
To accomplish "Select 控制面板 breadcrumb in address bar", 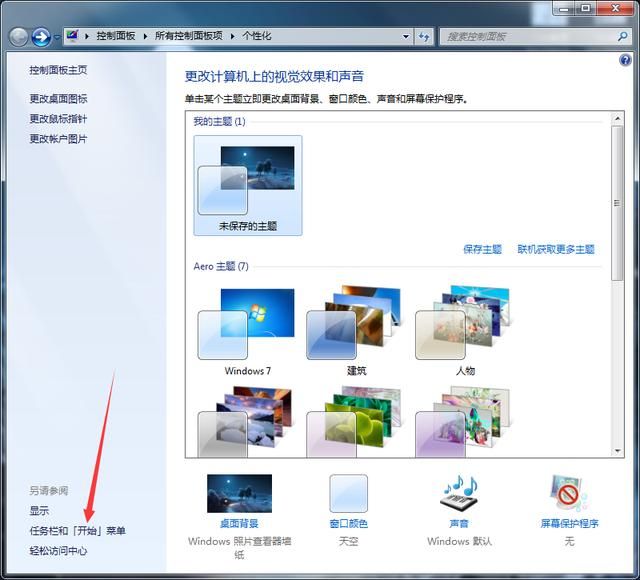I will (116, 36).
